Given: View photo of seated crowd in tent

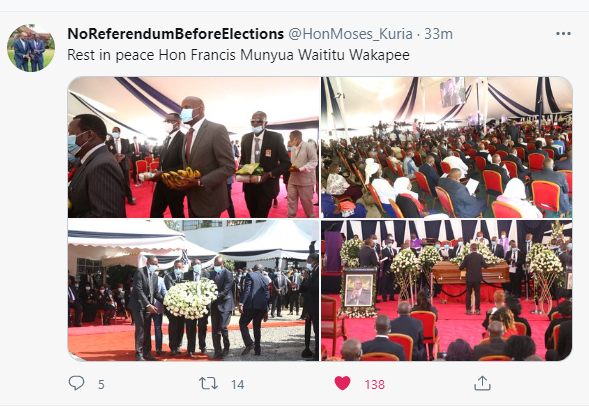Looking at the screenshot, I should (x=447, y=147).
